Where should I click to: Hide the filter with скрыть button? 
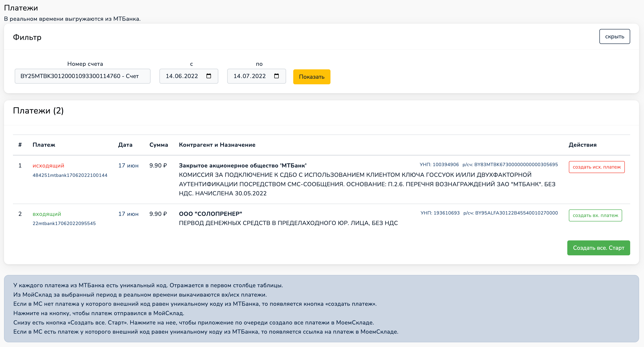pos(615,37)
